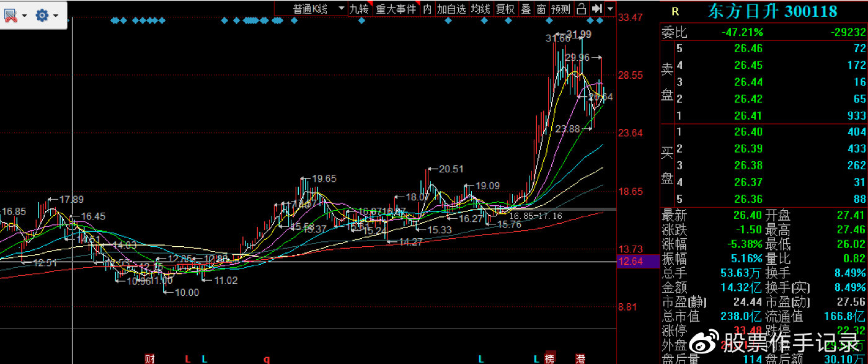This screenshot has width=868, height=364.
Task: Open the 复权 adjustment menu
Action: 505,9
